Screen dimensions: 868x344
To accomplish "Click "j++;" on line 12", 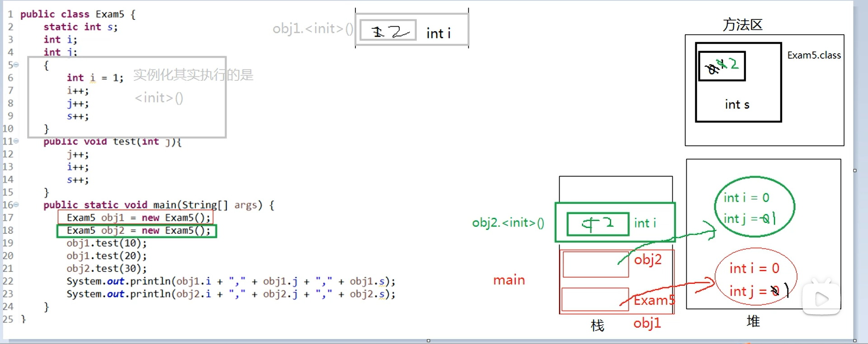I will point(78,154).
